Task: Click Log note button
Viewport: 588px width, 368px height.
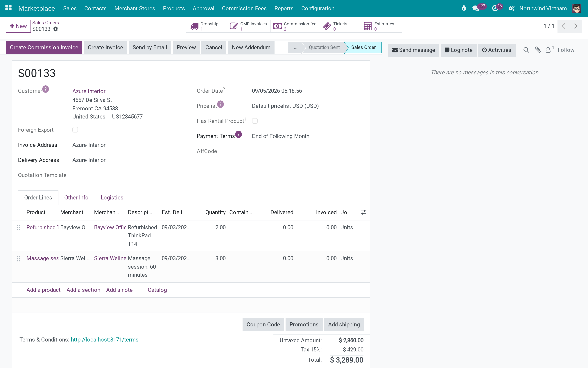Action: tap(458, 50)
